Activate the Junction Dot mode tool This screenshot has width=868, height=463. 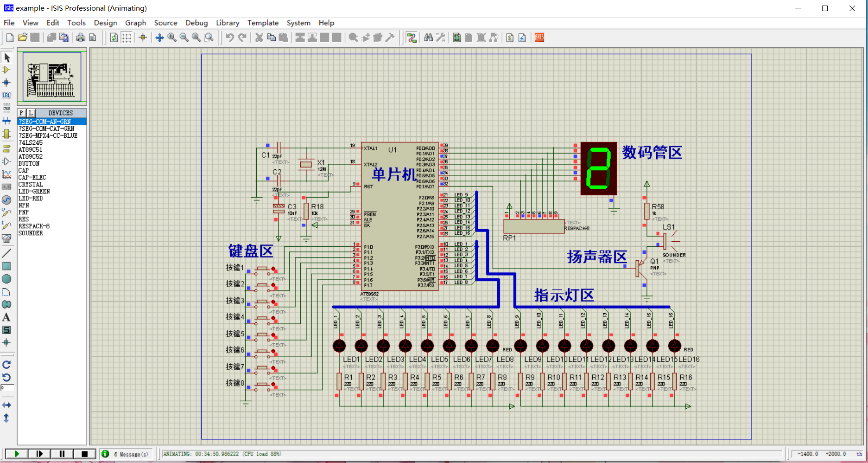6,83
